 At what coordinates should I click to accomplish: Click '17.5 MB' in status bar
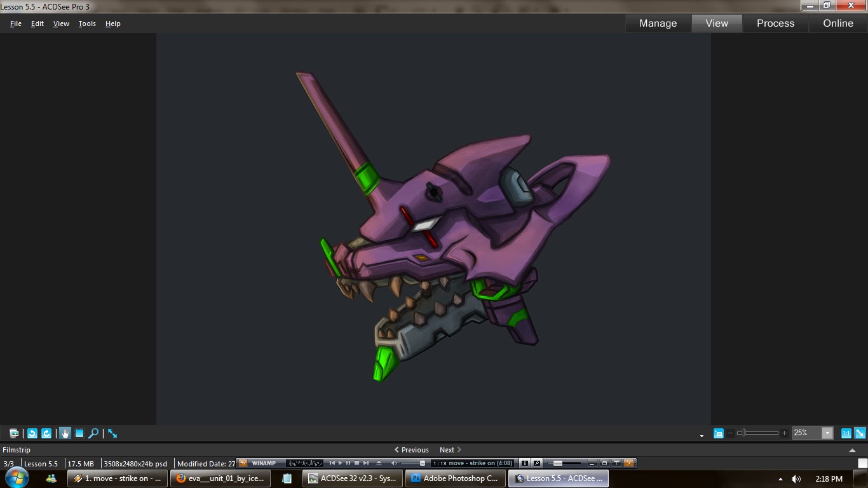81,464
